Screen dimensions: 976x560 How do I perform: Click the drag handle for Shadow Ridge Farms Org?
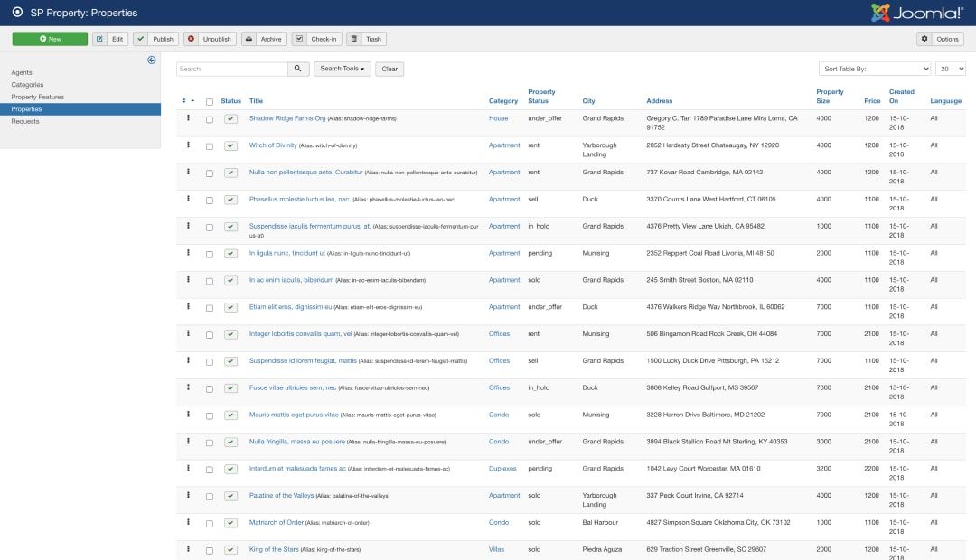click(x=188, y=117)
